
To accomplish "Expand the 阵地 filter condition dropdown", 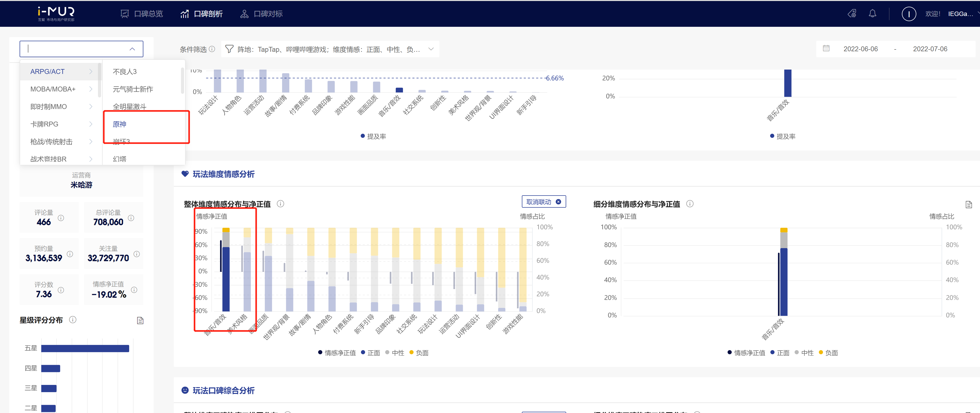I will [330, 49].
